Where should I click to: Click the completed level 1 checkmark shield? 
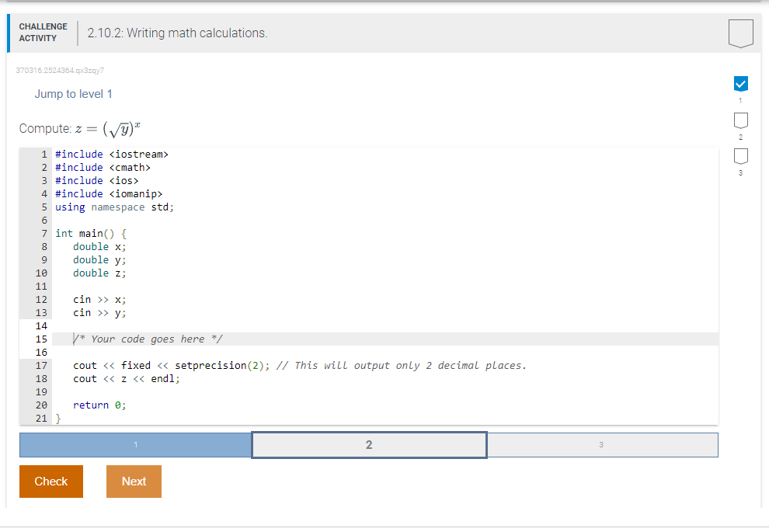click(739, 84)
